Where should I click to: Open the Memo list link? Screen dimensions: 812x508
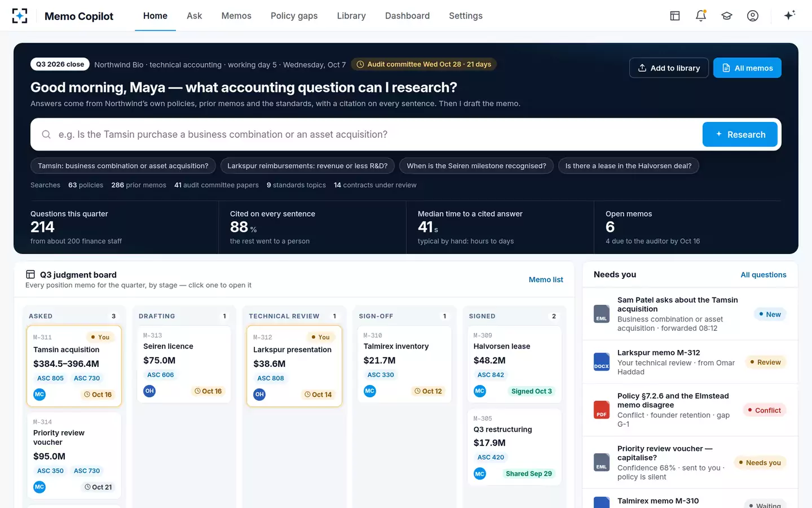click(546, 279)
